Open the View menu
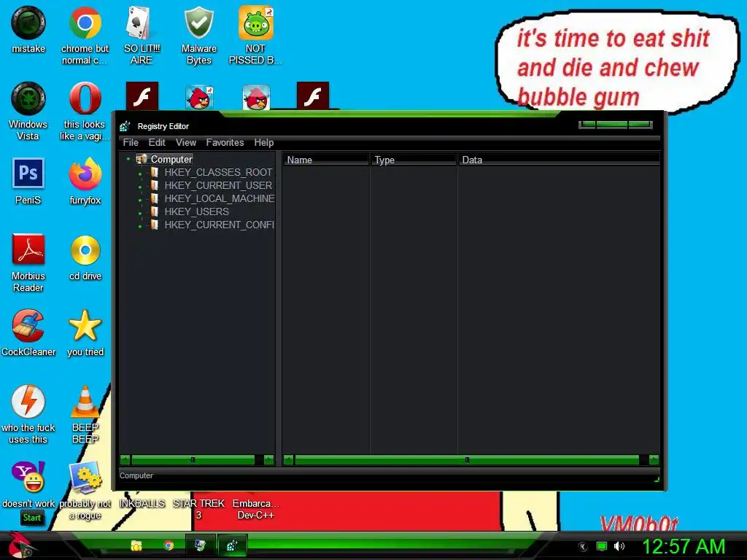747x560 pixels. [x=186, y=142]
